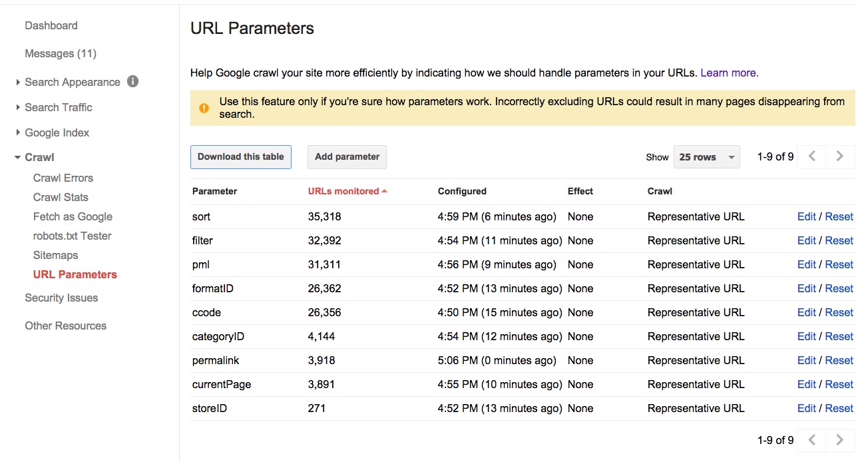Edit the sort parameter
This screenshot has width=868, height=466.
pos(806,216)
